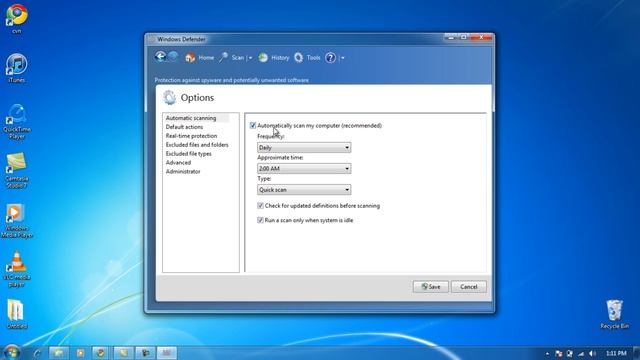Viewport: 640px width, 360px height.
Task: Open the Untitled folder on desktop
Action: coord(16,314)
